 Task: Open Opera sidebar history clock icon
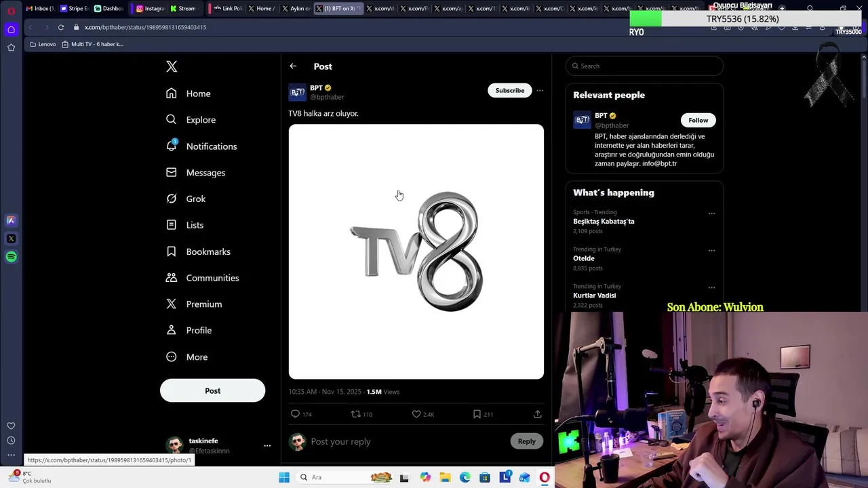[11, 441]
